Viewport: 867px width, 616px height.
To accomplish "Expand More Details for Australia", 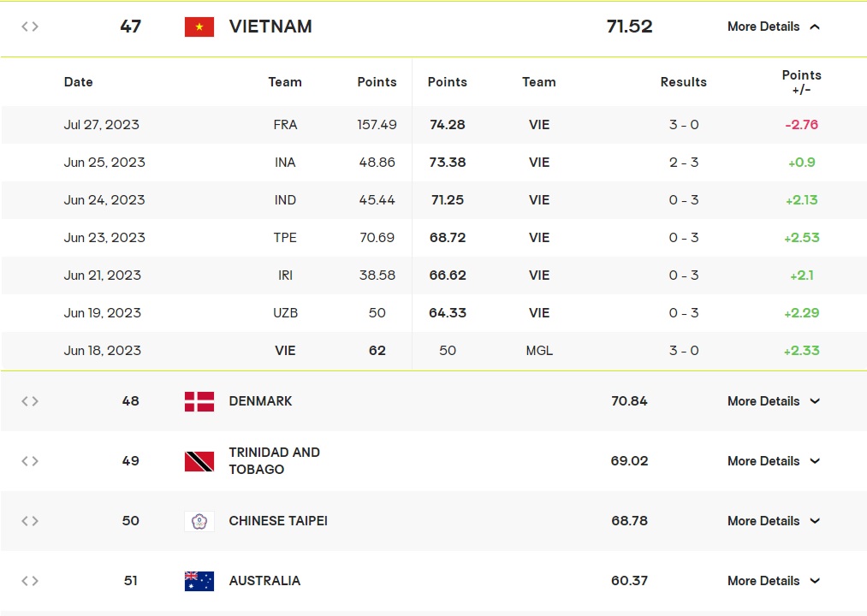I will tap(774, 581).
